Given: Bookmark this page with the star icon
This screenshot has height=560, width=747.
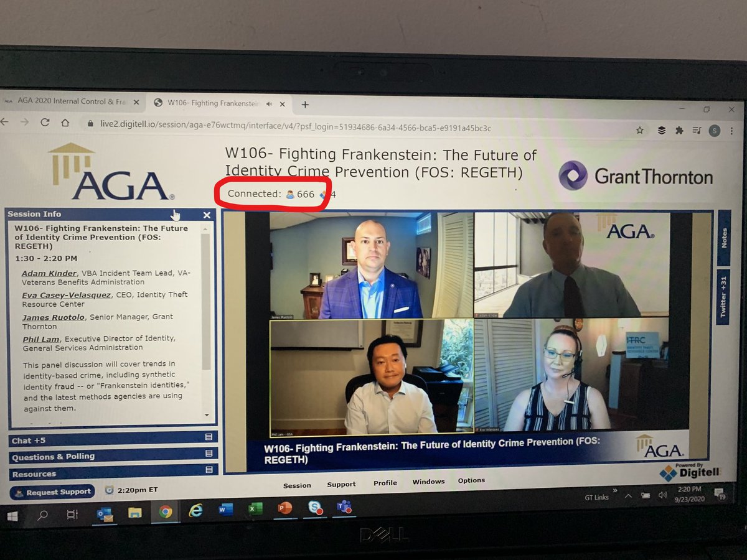Looking at the screenshot, I should tap(640, 130).
